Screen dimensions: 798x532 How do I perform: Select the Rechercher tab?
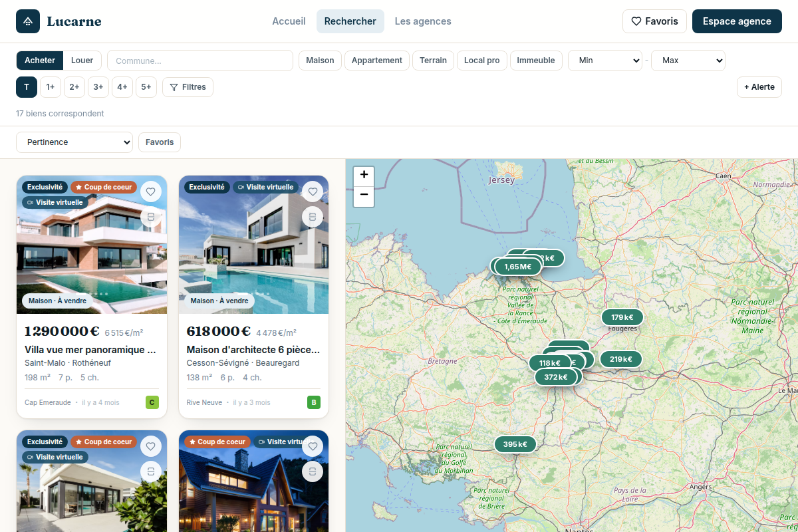coord(350,21)
